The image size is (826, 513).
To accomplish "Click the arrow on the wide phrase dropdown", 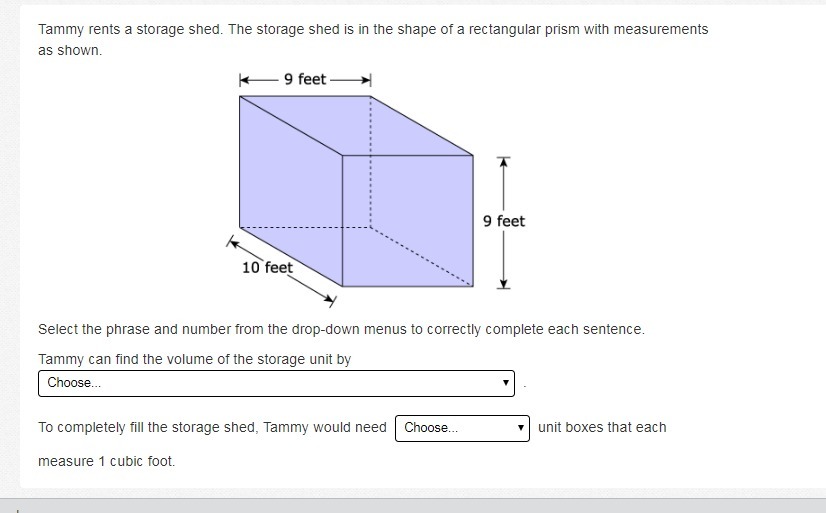I will point(506,382).
